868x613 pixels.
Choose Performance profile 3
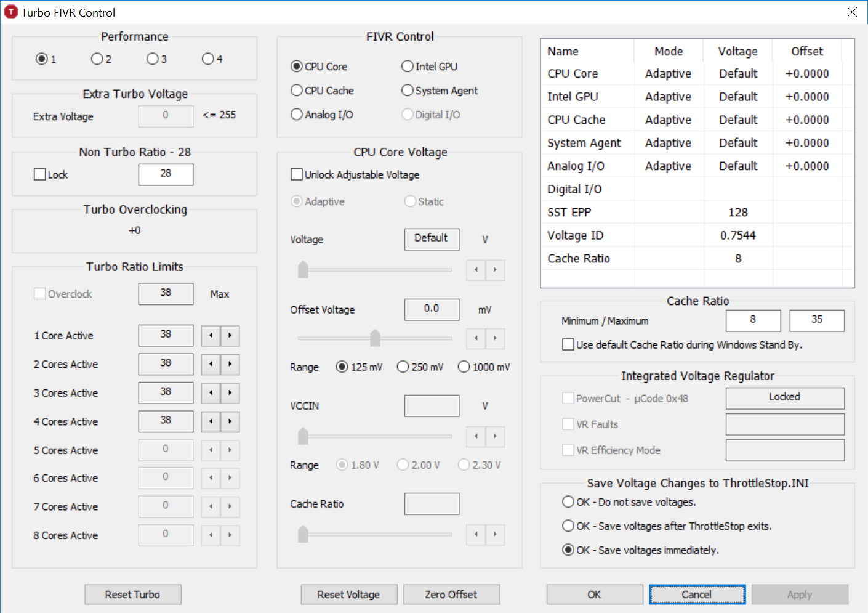(x=153, y=59)
